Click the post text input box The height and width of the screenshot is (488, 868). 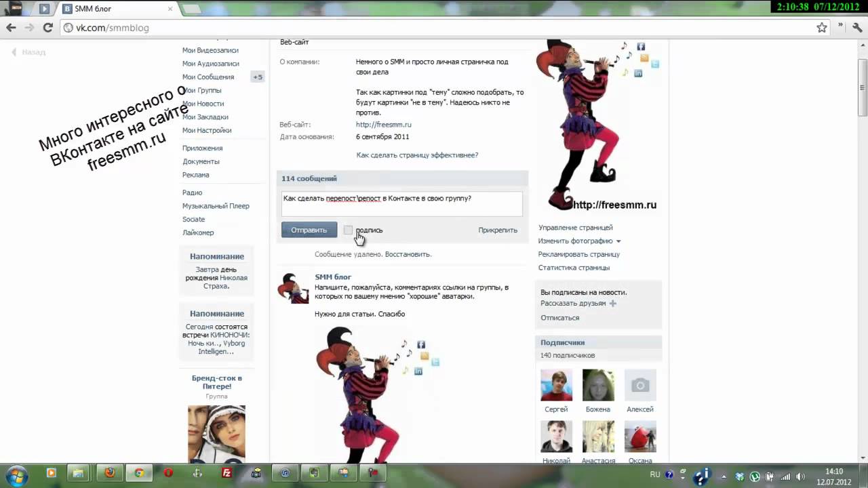click(x=401, y=203)
